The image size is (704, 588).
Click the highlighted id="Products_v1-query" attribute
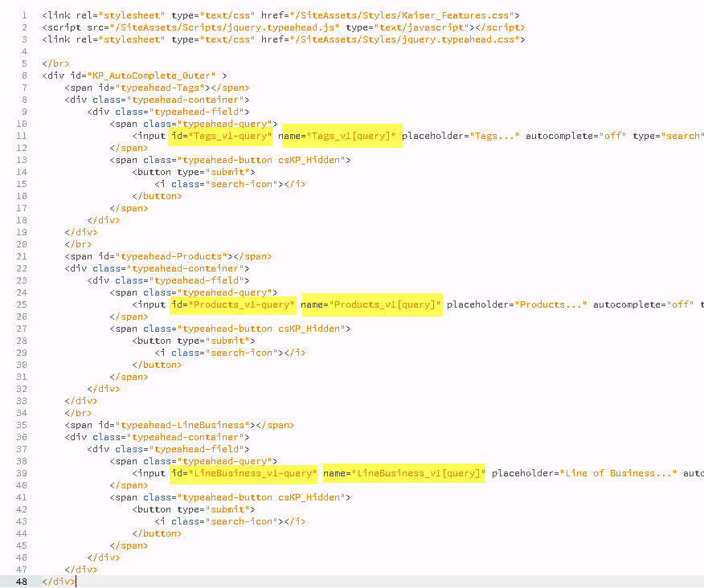coord(233,304)
